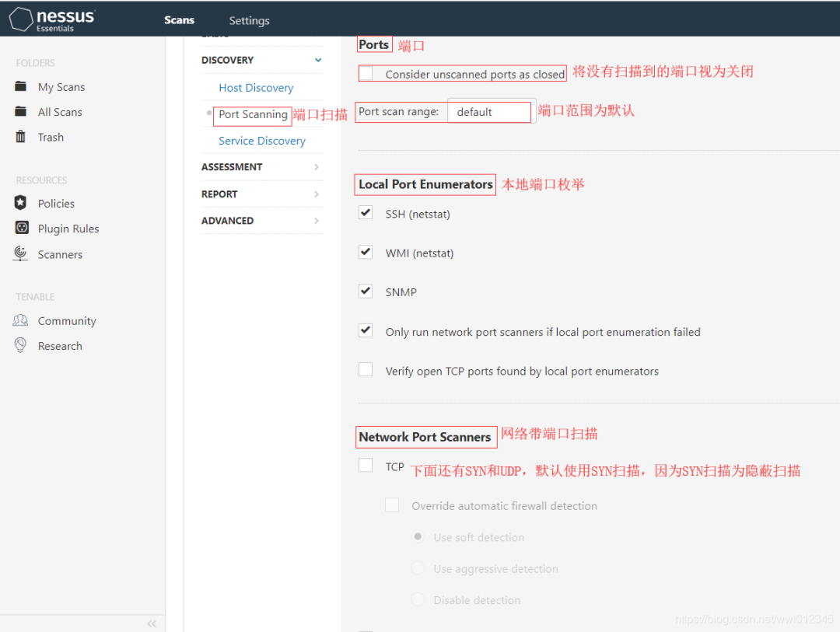Image resolution: width=840 pixels, height=632 pixels.
Task: Open the Scans tab
Action: [x=179, y=20]
